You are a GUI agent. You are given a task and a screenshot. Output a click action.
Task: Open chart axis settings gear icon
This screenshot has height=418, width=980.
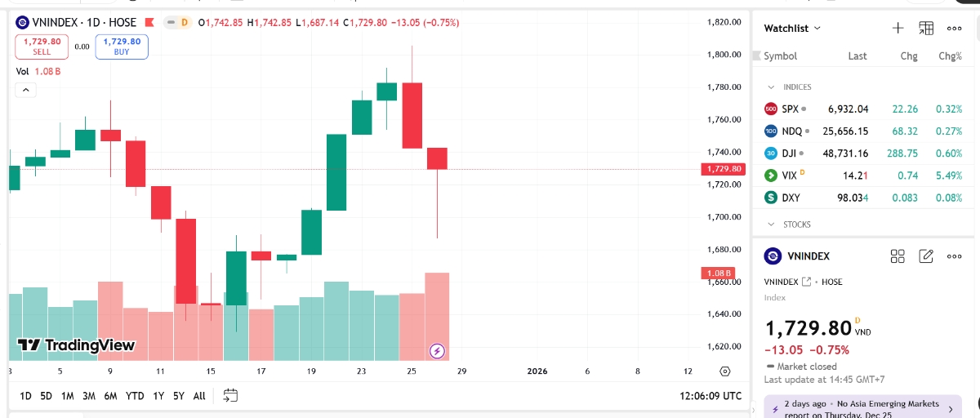click(x=725, y=371)
